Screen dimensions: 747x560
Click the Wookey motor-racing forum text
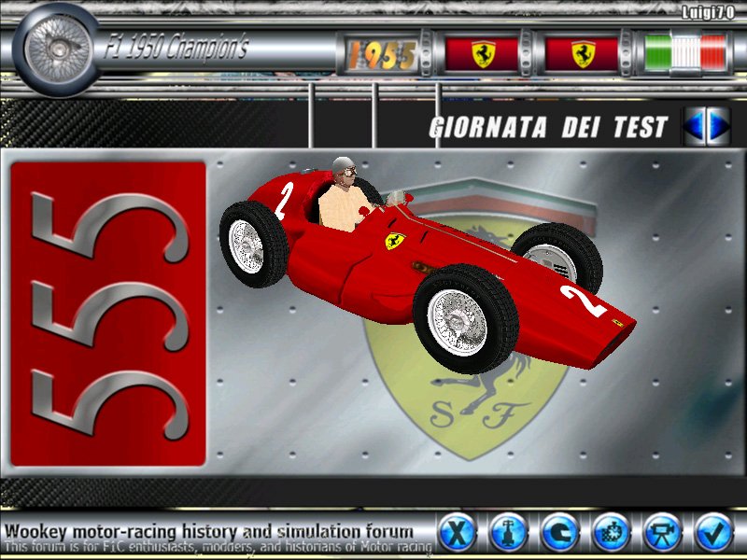click(209, 531)
